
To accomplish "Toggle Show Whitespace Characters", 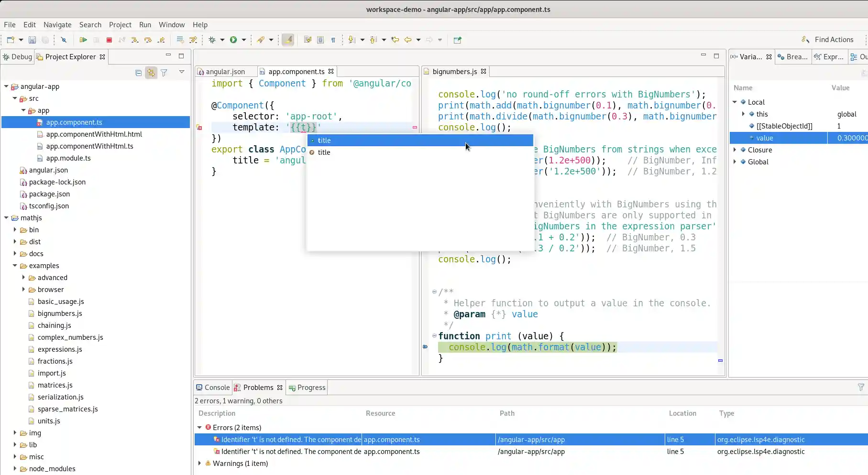I will click(333, 40).
